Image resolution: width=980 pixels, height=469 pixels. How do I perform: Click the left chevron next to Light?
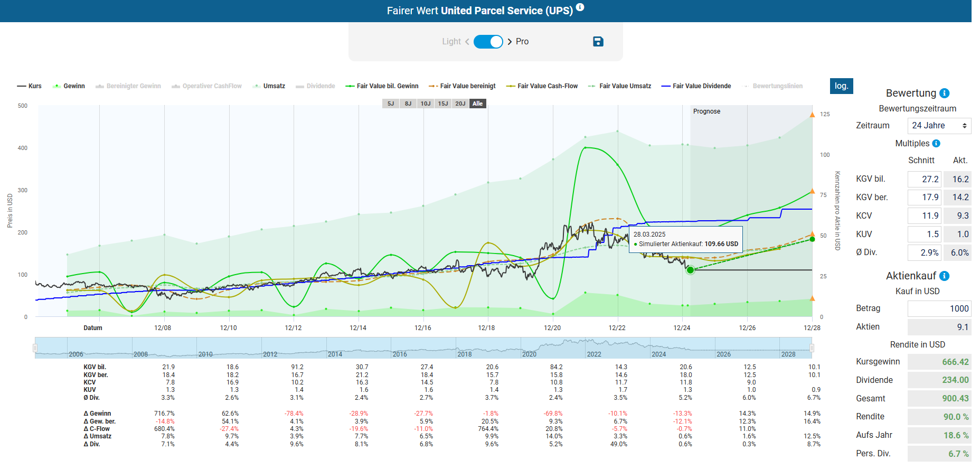(x=467, y=42)
